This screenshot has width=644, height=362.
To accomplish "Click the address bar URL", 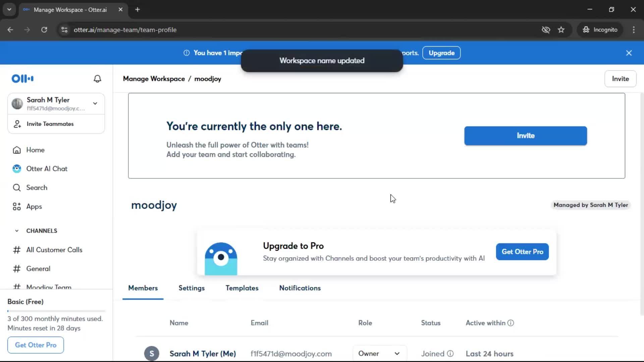I will click(x=125, y=30).
